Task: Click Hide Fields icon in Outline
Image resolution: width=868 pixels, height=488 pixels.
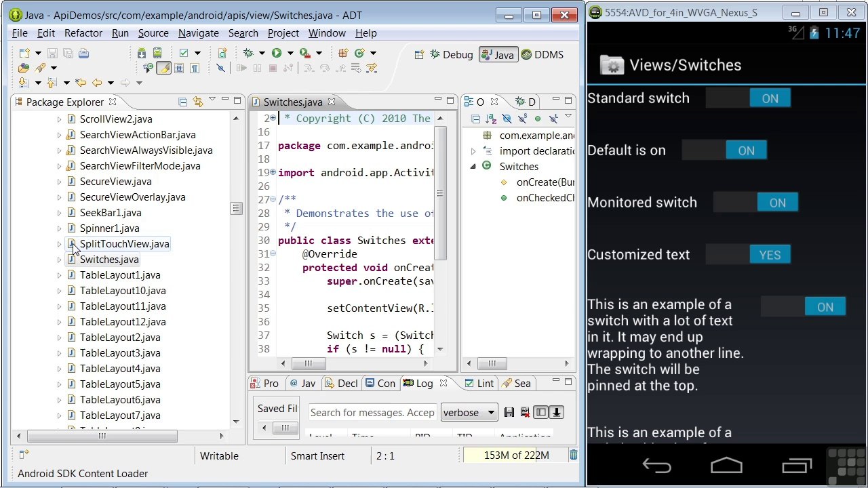Action: [x=507, y=119]
